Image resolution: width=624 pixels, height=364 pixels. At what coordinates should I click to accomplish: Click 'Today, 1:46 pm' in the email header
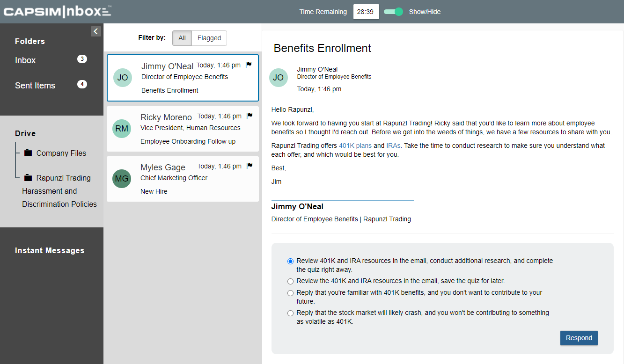click(x=319, y=89)
